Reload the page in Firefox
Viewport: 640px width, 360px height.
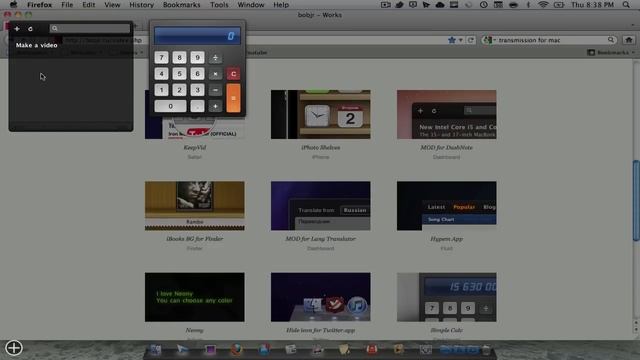pos(471,40)
